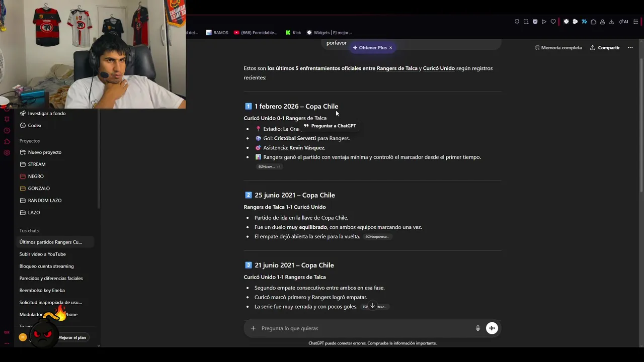The image size is (644, 362).
Task: Click the pin icon in browser toolbar
Action: coord(517,22)
